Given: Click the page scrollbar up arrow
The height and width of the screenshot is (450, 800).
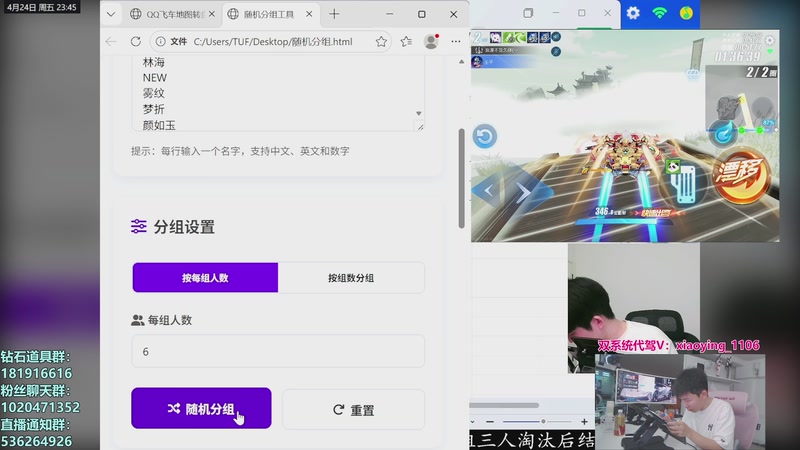Looking at the screenshot, I should [x=461, y=62].
